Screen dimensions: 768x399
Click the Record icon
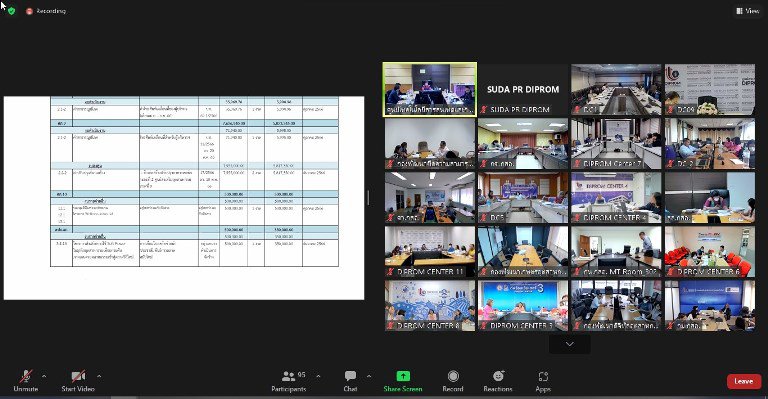click(x=453, y=376)
